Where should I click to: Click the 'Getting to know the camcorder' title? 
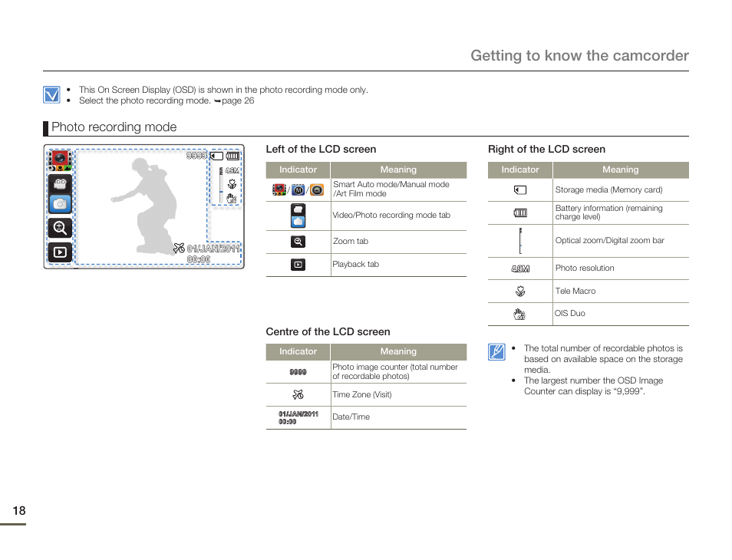(x=579, y=55)
